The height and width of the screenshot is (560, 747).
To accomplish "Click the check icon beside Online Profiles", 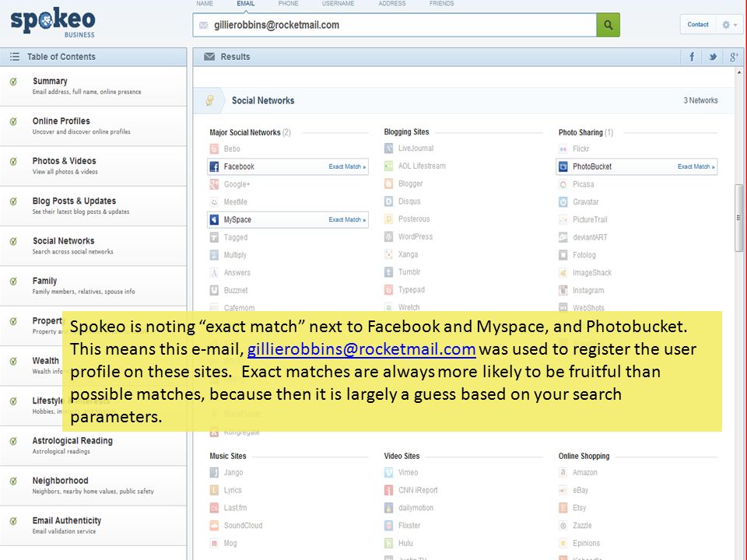I will pyautogui.click(x=13, y=121).
